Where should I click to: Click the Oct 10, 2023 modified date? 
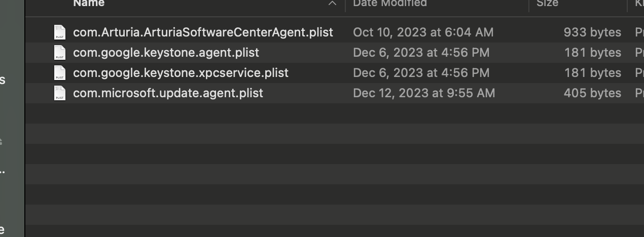[x=423, y=32]
